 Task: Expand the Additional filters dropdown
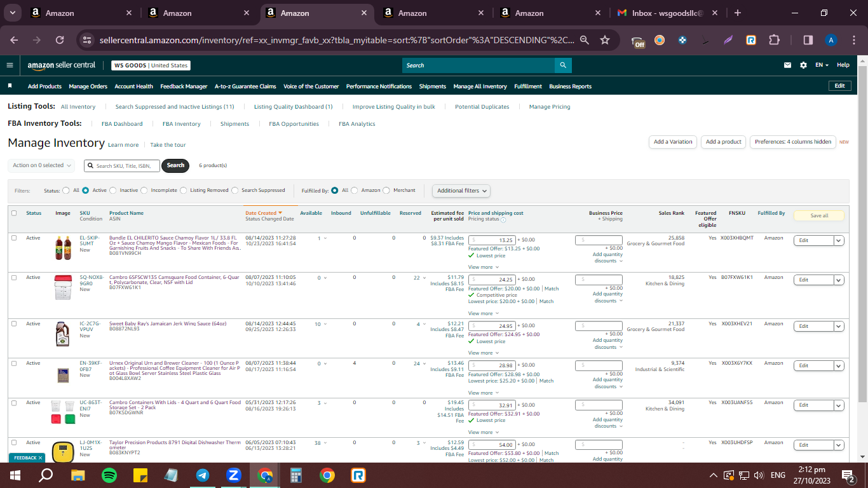[x=461, y=191]
